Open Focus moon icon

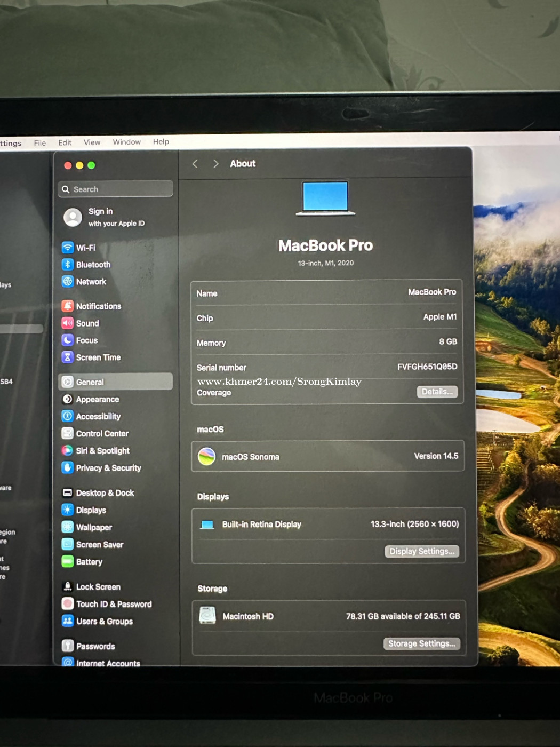(x=68, y=340)
